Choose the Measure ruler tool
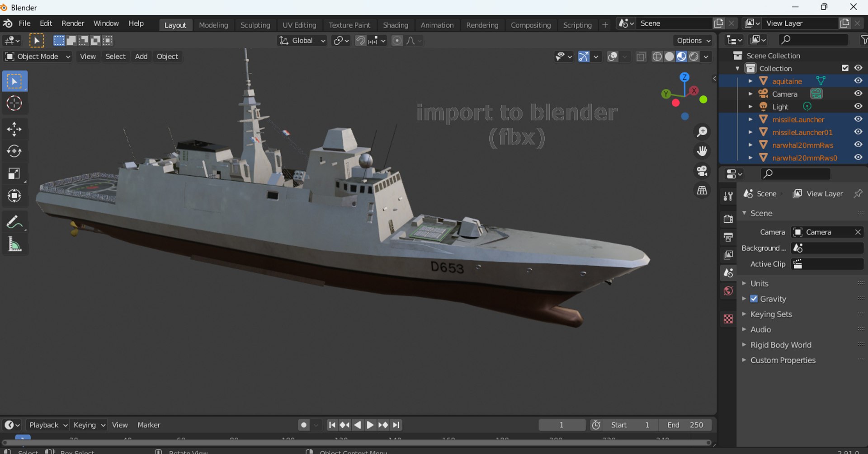 14,244
